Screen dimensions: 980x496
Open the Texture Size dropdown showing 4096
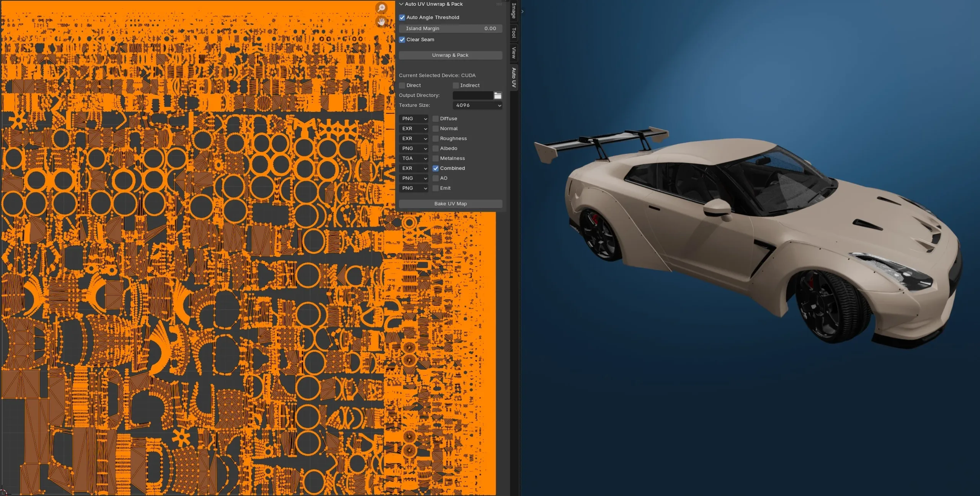(x=477, y=105)
